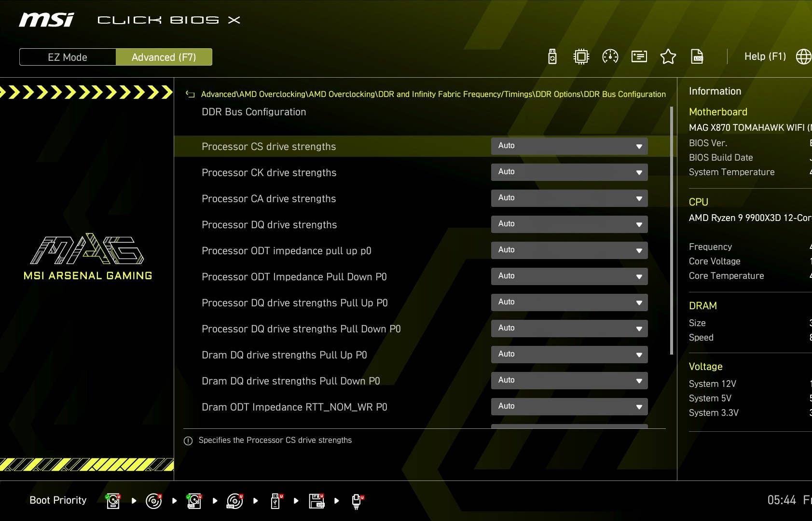Image resolution: width=812 pixels, height=521 pixels.
Task: Click 'Processor DQ drive strengths Pull Up P0' label
Action: 295,303
